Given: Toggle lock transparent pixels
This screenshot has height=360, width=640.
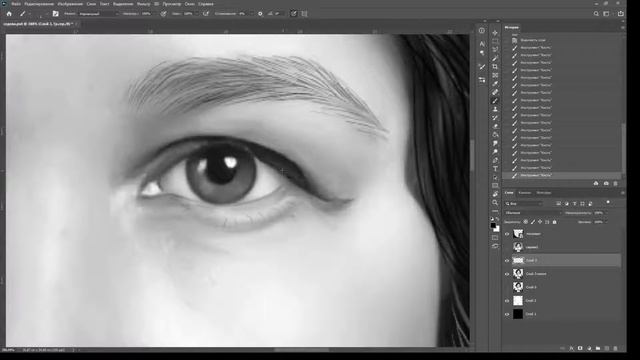Looking at the screenshot, I should 526,222.
